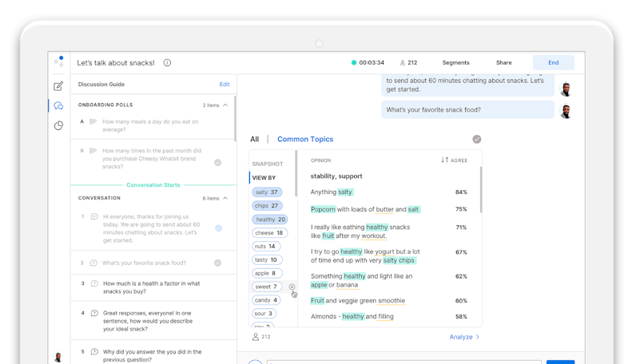Collapse the Onboarding Polls section

point(225,105)
